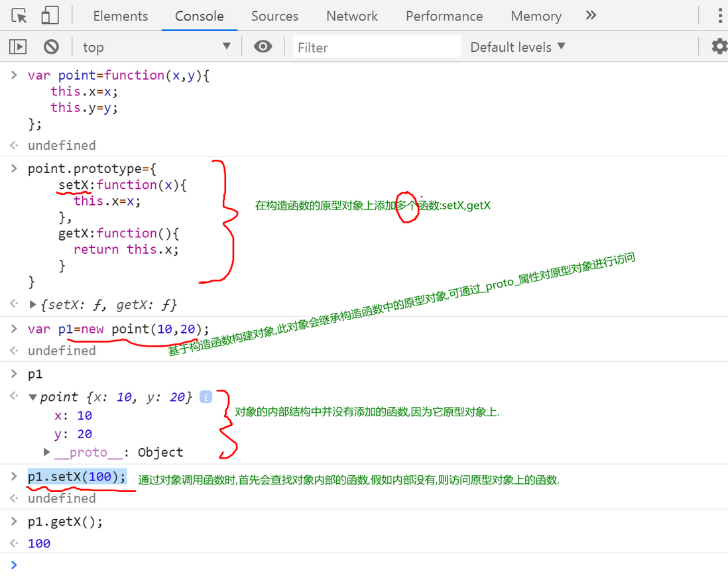Click the eye live expression icon
The height and width of the screenshot is (576, 728).
(x=263, y=46)
